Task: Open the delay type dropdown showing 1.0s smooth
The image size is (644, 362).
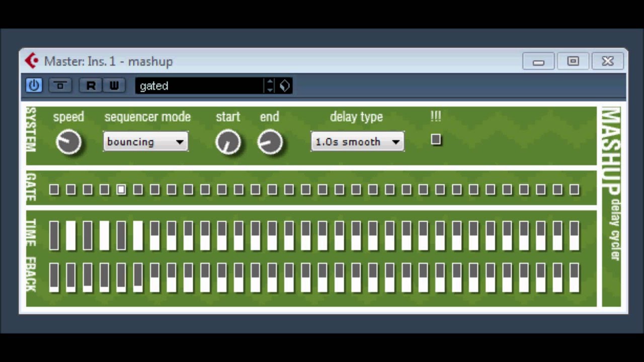Action: pyautogui.click(x=357, y=142)
